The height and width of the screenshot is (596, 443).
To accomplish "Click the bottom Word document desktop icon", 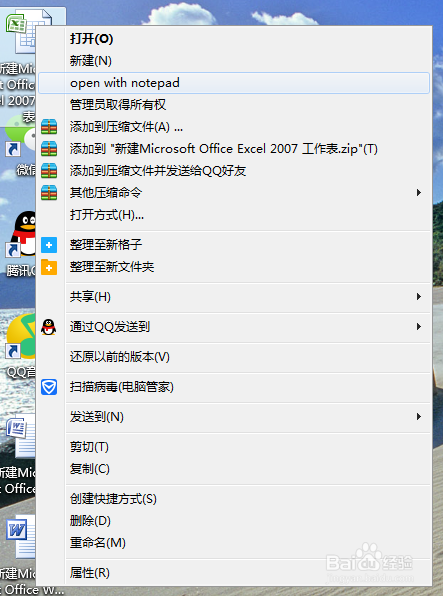I will click(x=21, y=536).
